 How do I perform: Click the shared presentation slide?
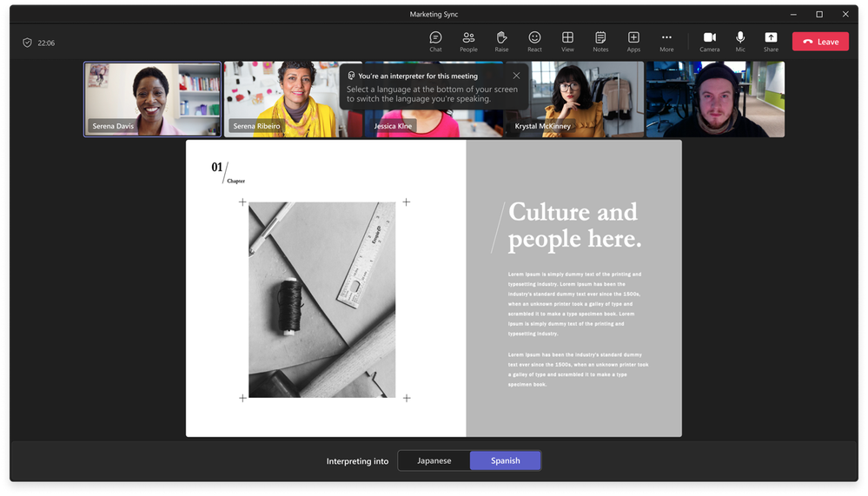pyautogui.click(x=434, y=288)
